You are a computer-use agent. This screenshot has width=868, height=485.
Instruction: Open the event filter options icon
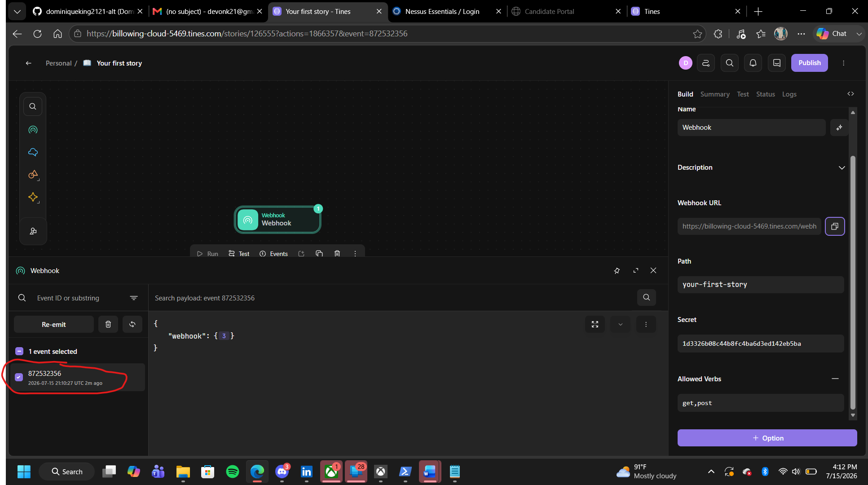(134, 298)
